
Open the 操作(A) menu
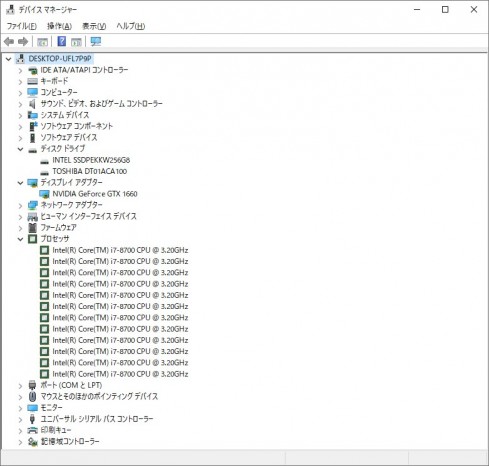click(x=59, y=26)
